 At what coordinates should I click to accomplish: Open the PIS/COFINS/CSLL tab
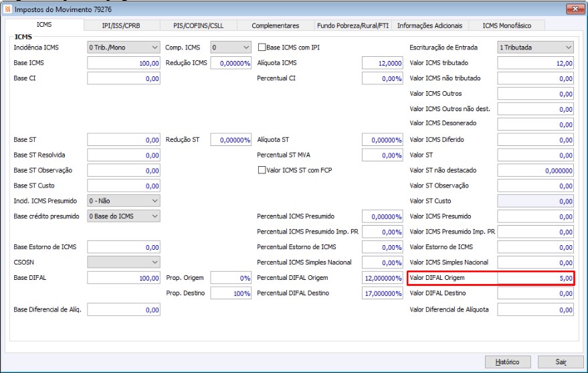coord(199,25)
